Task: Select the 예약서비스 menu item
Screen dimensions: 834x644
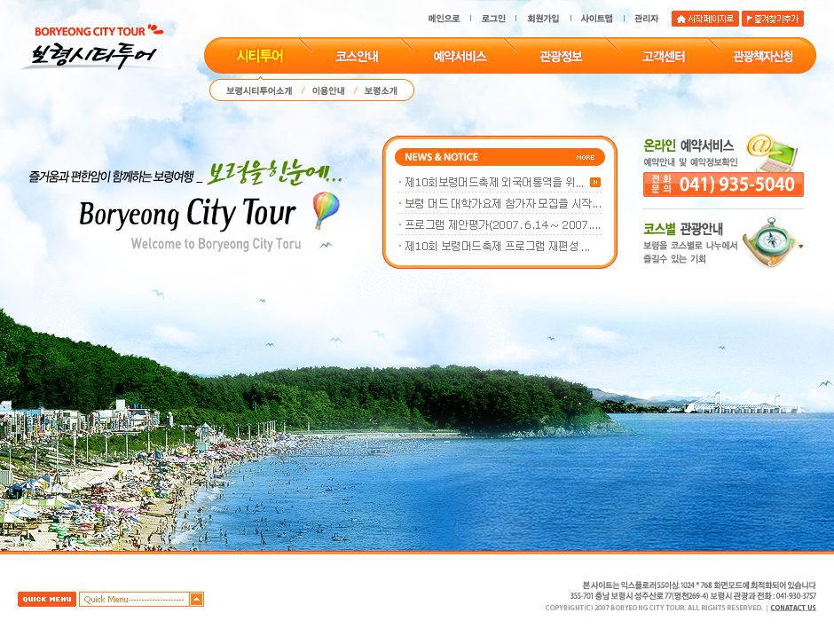Action: pyautogui.click(x=460, y=56)
